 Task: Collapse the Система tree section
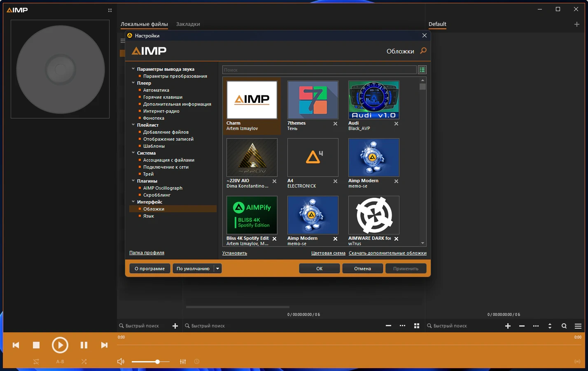(133, 153)
